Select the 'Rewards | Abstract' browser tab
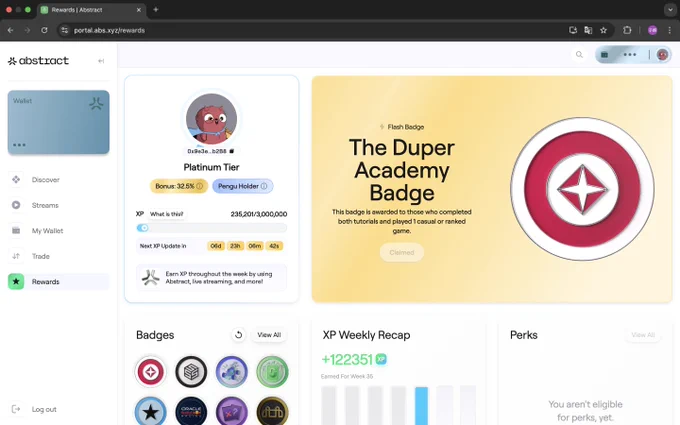Viewport: 680px width, 425px height. point(92,10)
